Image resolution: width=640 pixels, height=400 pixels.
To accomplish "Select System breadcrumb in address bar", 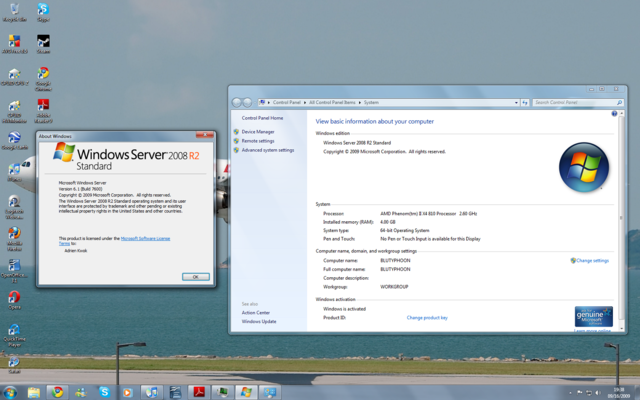I will (371, 102).
